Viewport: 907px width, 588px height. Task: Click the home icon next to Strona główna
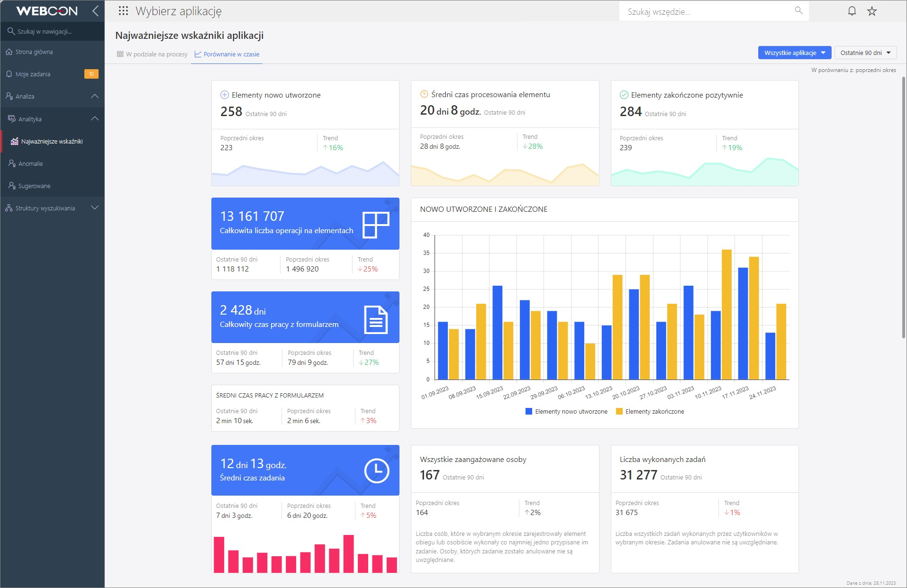click(9, 52)
